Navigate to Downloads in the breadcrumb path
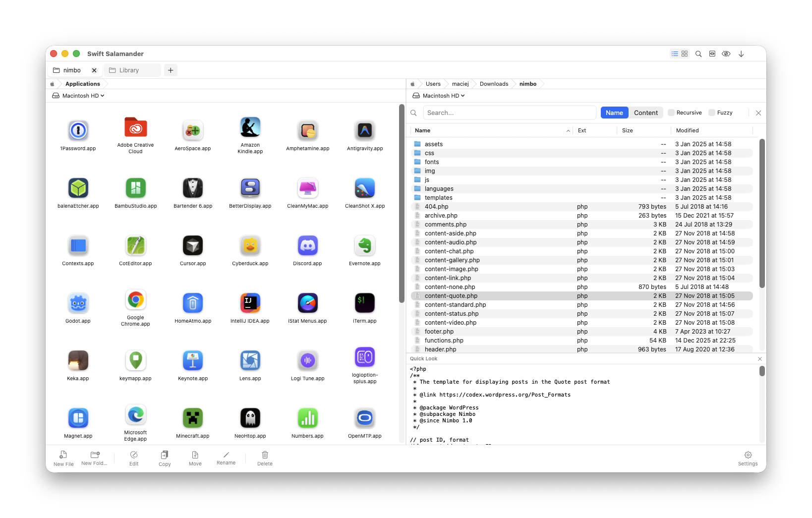The height and width of the screenshot is (518, 812). click(x=494, y=84)
